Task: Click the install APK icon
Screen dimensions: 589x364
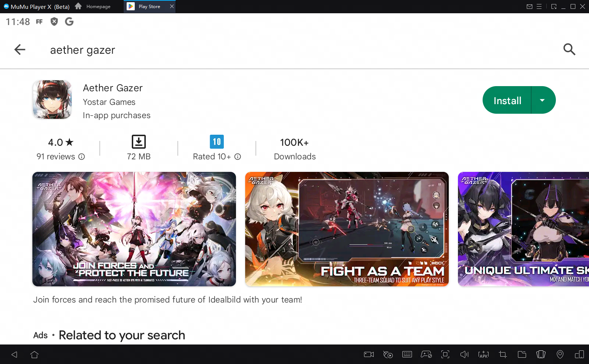Action: tap(483, 354)
